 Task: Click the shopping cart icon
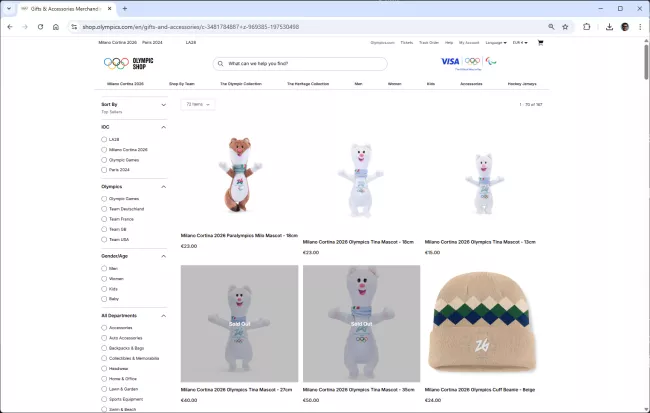(540, 43)
